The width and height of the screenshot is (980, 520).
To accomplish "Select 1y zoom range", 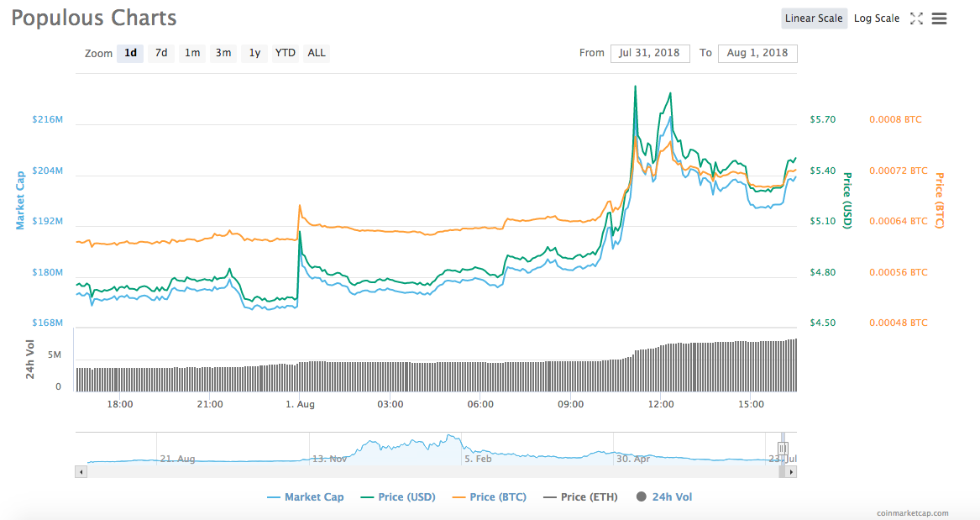I will point(254,53).
